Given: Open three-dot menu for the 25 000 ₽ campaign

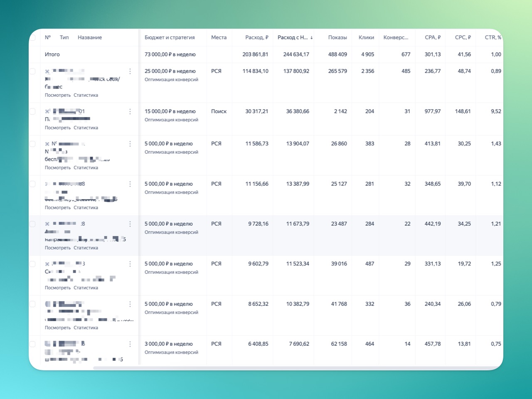Looking at the screenshot, I should point(130,71).
